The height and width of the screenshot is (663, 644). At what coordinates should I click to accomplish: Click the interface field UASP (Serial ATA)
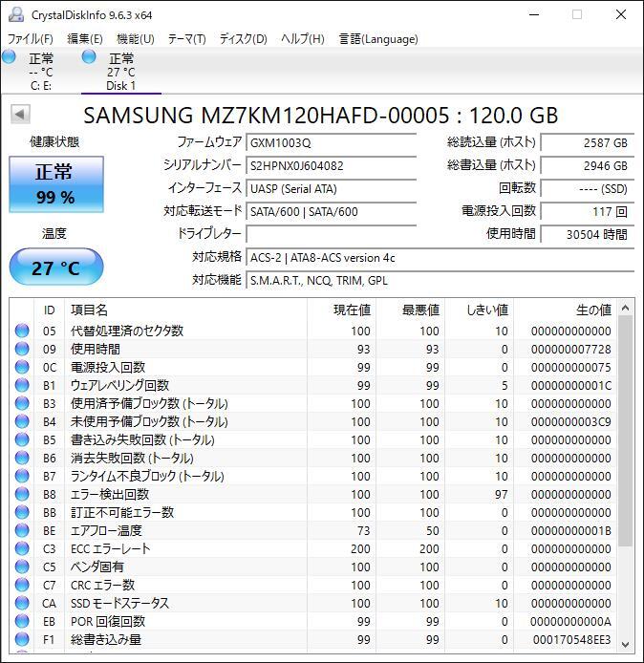point(332,188)
